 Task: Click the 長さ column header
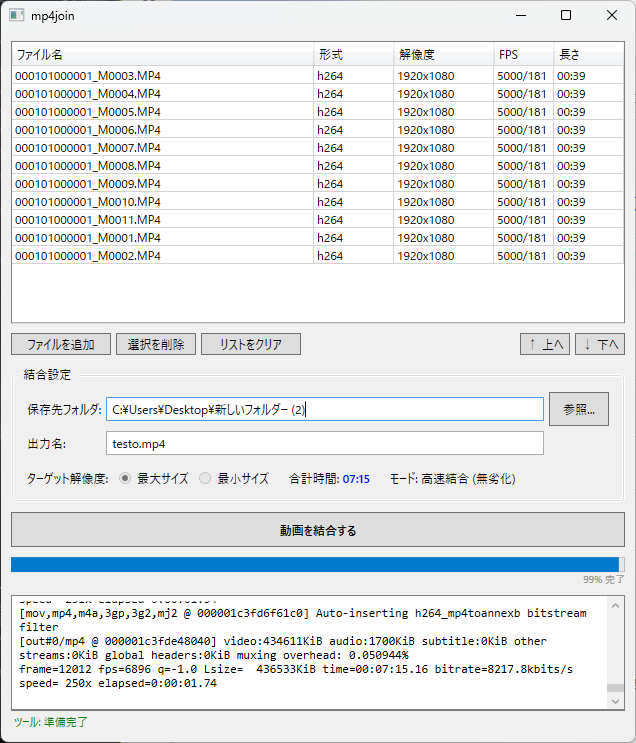pos(588,55)
